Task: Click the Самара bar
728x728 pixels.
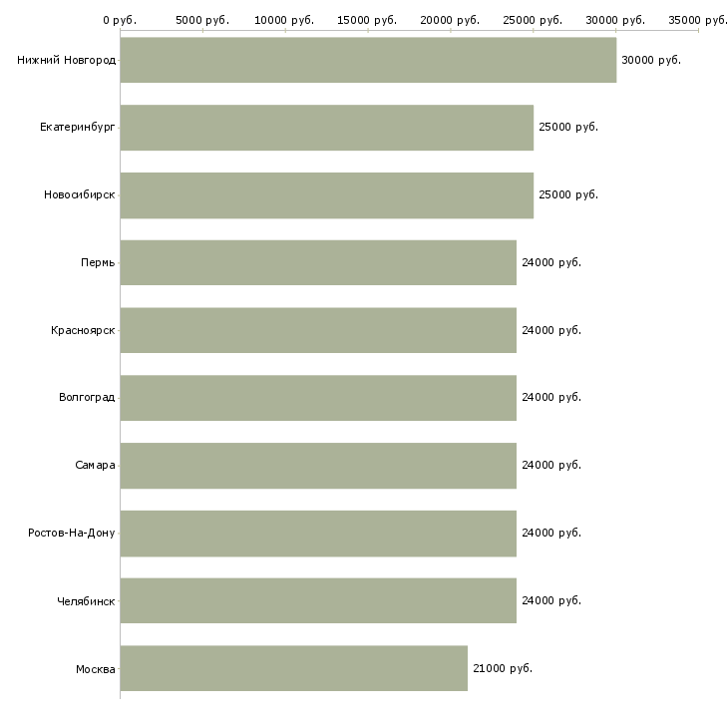Action: 318,465
